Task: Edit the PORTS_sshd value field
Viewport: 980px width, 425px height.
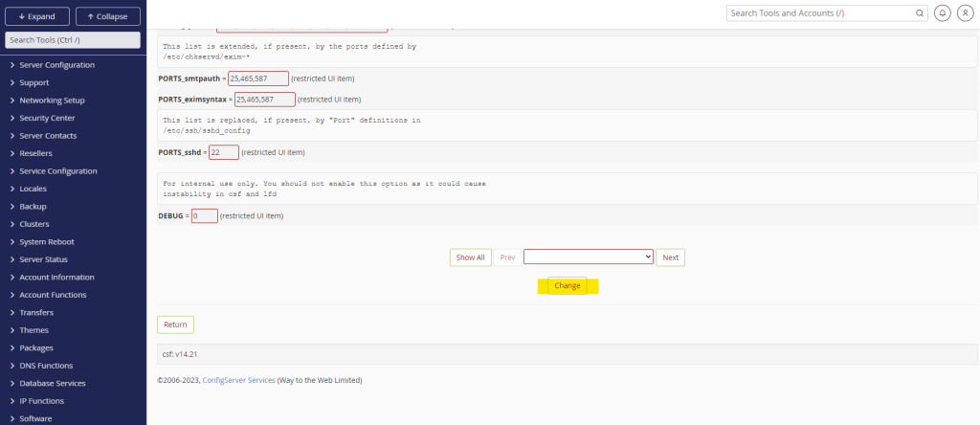Action: [x=223, y=152]
